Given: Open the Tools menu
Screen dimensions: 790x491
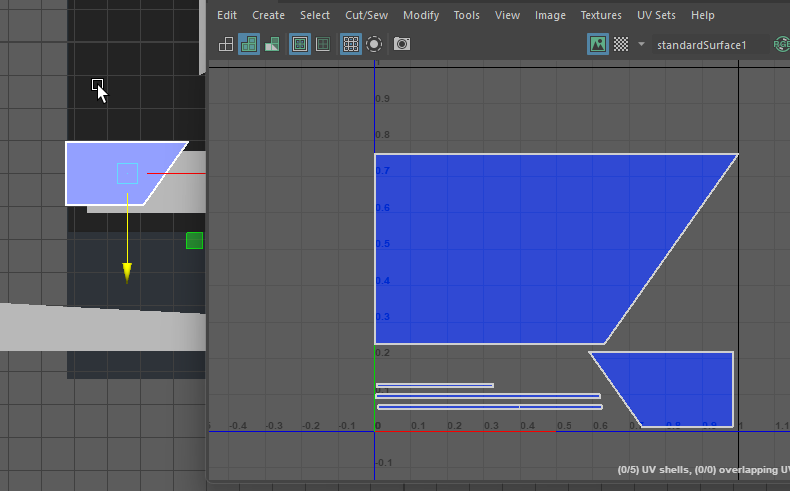Looking at the screenshot, I should point(467,15).
